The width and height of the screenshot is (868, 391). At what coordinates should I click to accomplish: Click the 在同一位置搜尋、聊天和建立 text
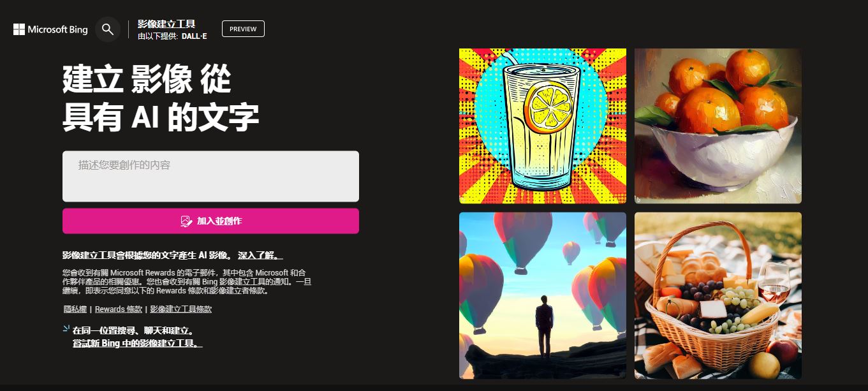(133, 331)
